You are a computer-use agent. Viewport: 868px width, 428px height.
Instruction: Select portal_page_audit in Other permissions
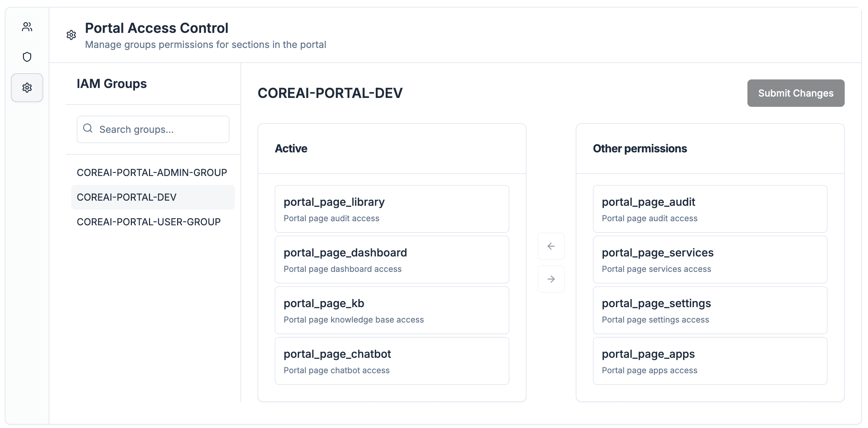click(710, 209)
